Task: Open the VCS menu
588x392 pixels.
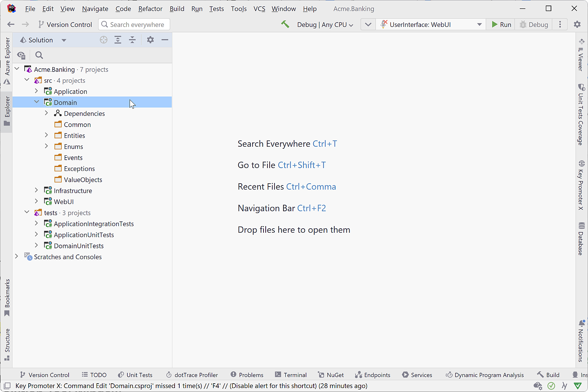Action: point(259,9)
